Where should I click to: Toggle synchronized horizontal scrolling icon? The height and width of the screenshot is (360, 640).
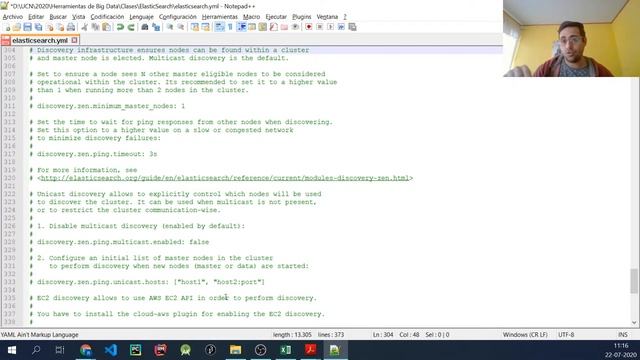point(206,27)
